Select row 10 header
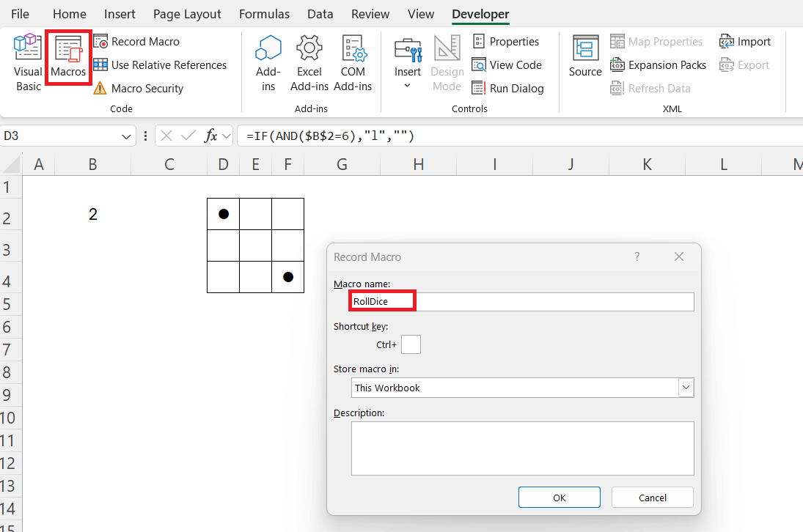This screenshot has height=532, width=803. click(x=11, y=418)
